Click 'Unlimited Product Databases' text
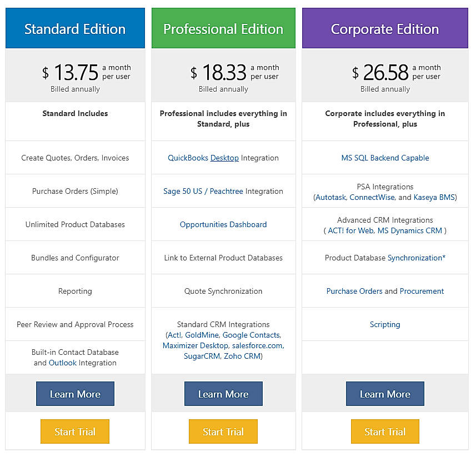 [75, 224]
